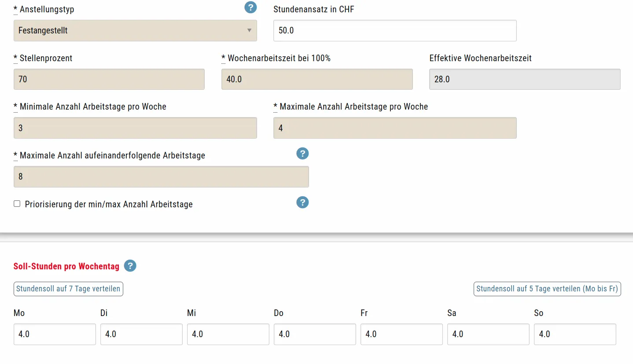Image resolution: width=633 pixels, height=364 pixels.
Task: Click the Minimale Anzahl Arbeitstage pro Woche label
Action: [90, 107]
